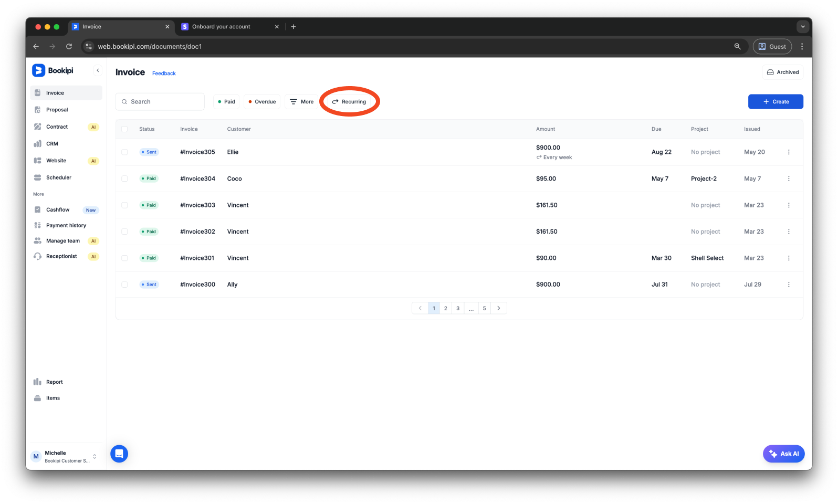
Task: Open row options menu for #Invoice303
Action: coord(789,205)
